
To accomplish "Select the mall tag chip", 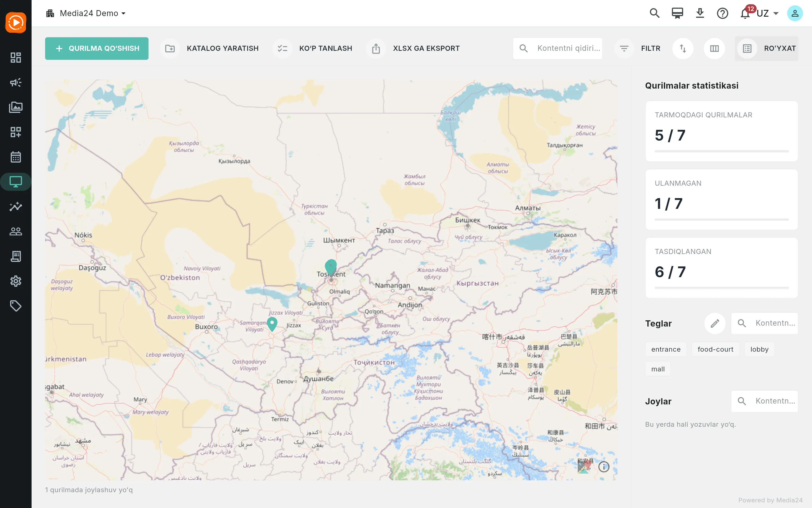I will (658, 369).
